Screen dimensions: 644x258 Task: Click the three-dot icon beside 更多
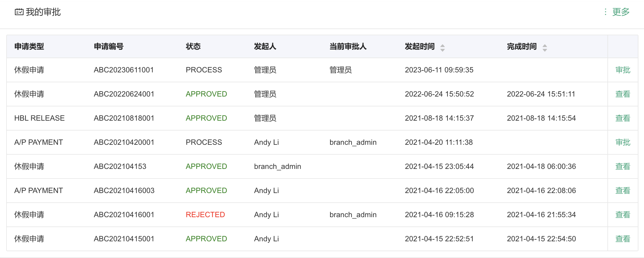click(x=605, y=12)
